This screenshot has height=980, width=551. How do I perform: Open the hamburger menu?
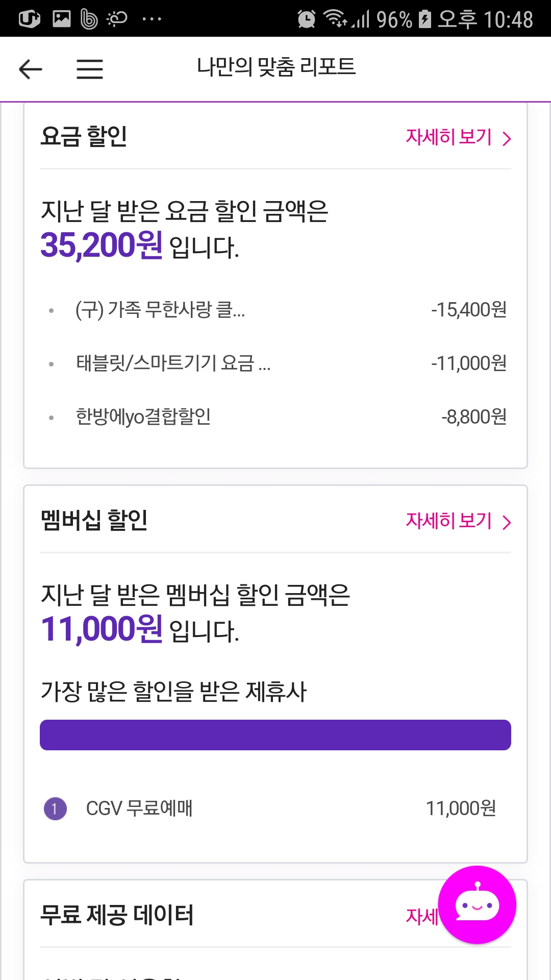click(90, 69)
